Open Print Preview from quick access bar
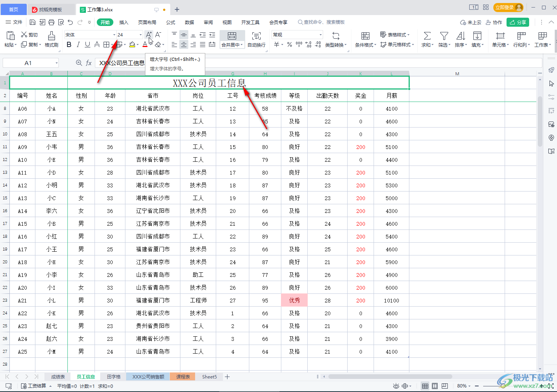 click(x=61, y=22)
